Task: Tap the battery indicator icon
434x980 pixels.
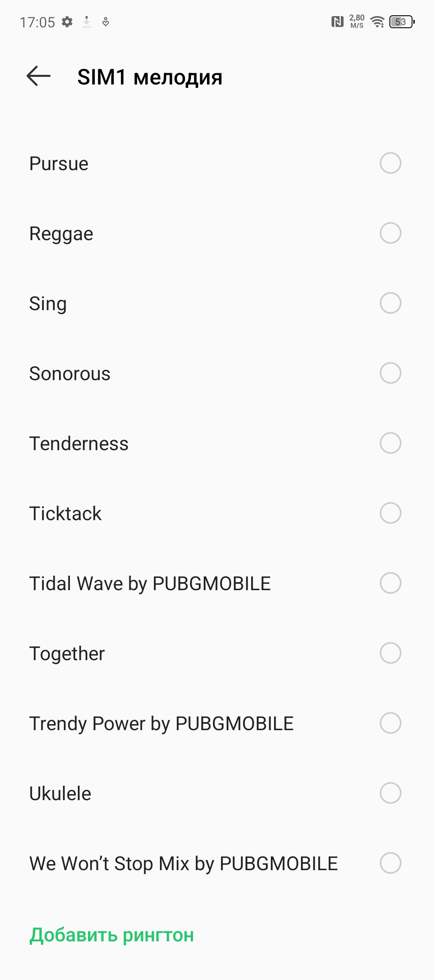Action: coord(401,22)
